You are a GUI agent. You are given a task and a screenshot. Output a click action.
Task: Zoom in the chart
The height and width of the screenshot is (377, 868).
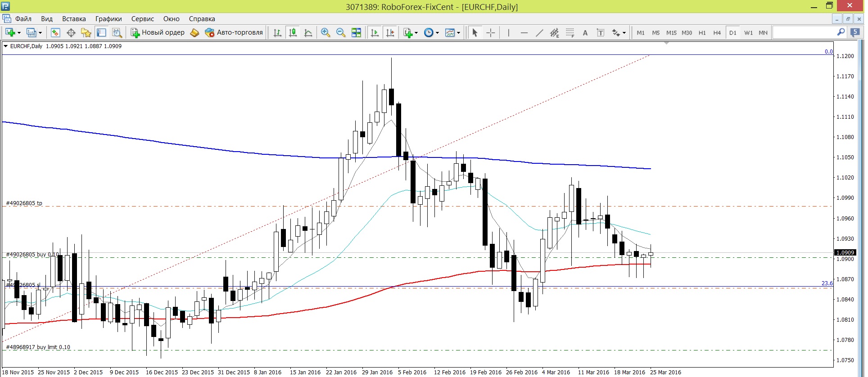[325, 32]
